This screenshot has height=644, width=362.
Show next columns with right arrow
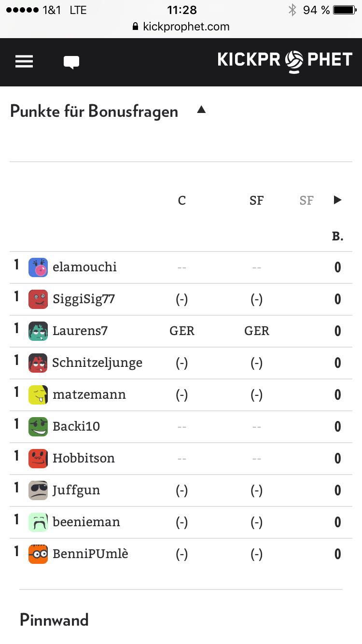[338, 200]
